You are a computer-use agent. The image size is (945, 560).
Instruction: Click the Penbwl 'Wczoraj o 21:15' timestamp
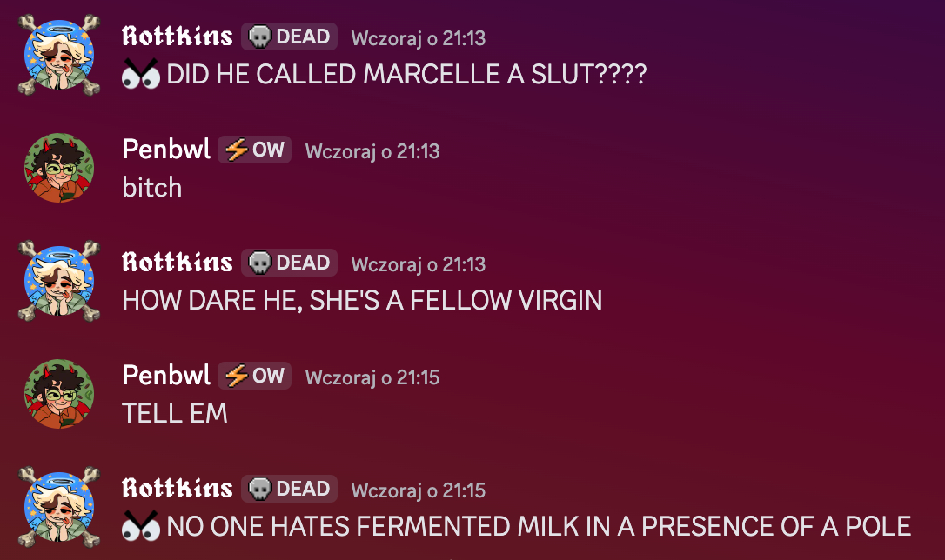point(372,377)
